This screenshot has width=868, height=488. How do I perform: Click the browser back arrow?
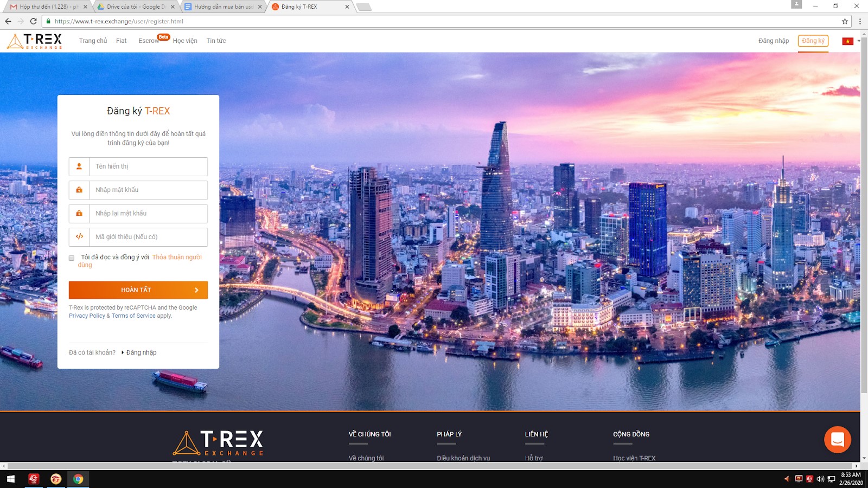8,21
